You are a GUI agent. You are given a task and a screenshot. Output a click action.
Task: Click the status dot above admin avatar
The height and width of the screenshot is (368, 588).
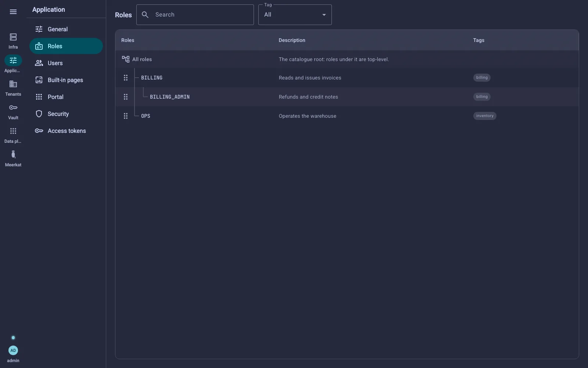[x=13, y=337]
